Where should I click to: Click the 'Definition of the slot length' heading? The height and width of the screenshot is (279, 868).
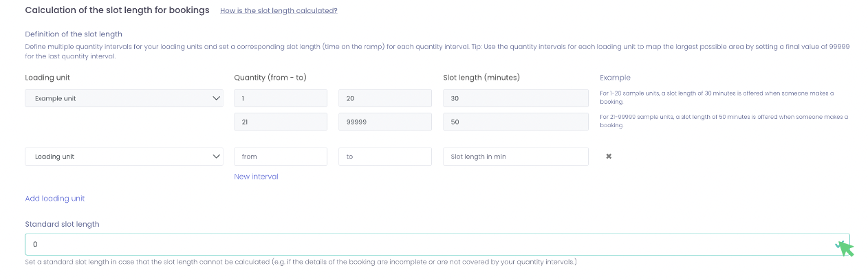click(74, 34)
